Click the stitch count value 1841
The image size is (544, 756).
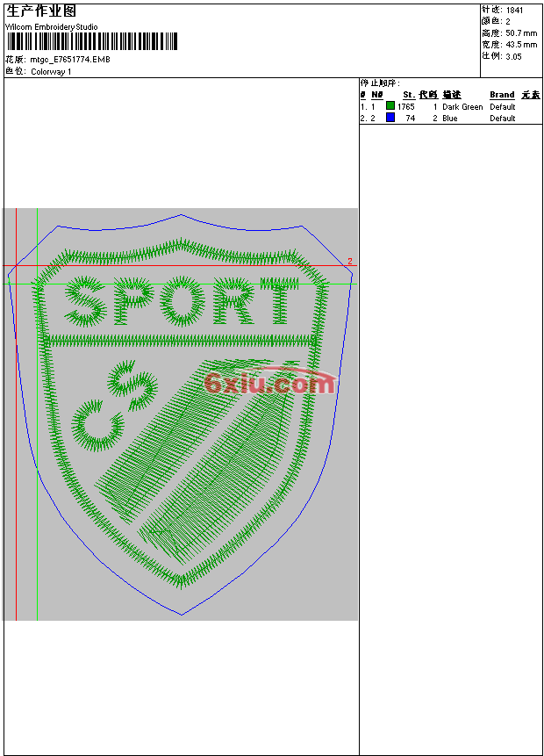515,11
